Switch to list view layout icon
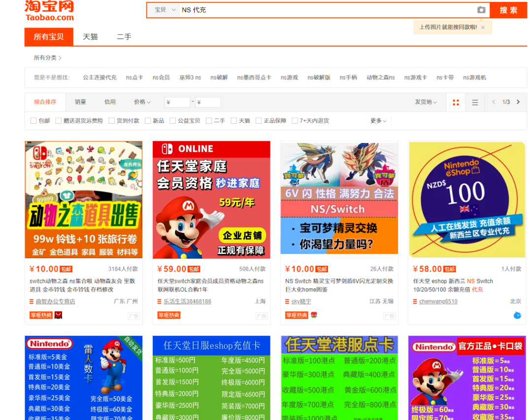This screenshot has height=420, width=532. [x=475, y=102]
